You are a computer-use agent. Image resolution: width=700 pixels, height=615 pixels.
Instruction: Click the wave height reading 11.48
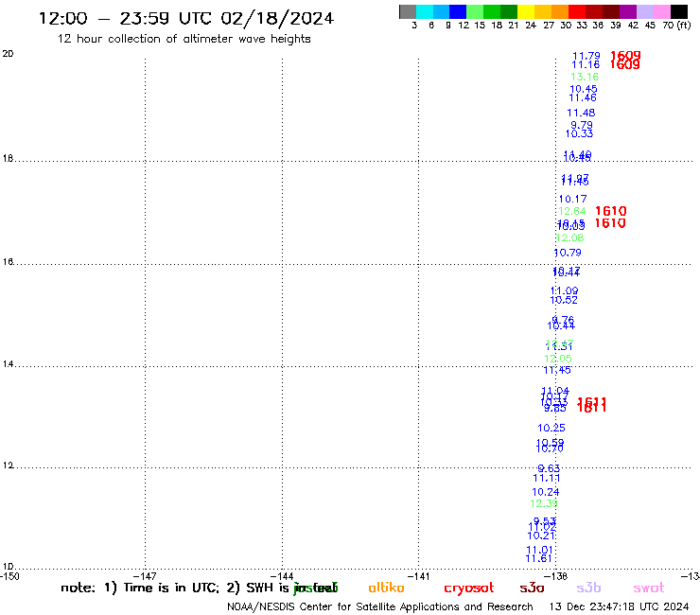(581, 113)
